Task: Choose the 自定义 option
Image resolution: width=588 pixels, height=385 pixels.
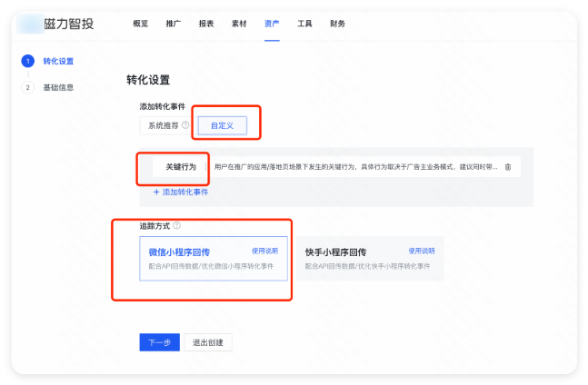Action: pyautogui.click(x=223, y=125)
